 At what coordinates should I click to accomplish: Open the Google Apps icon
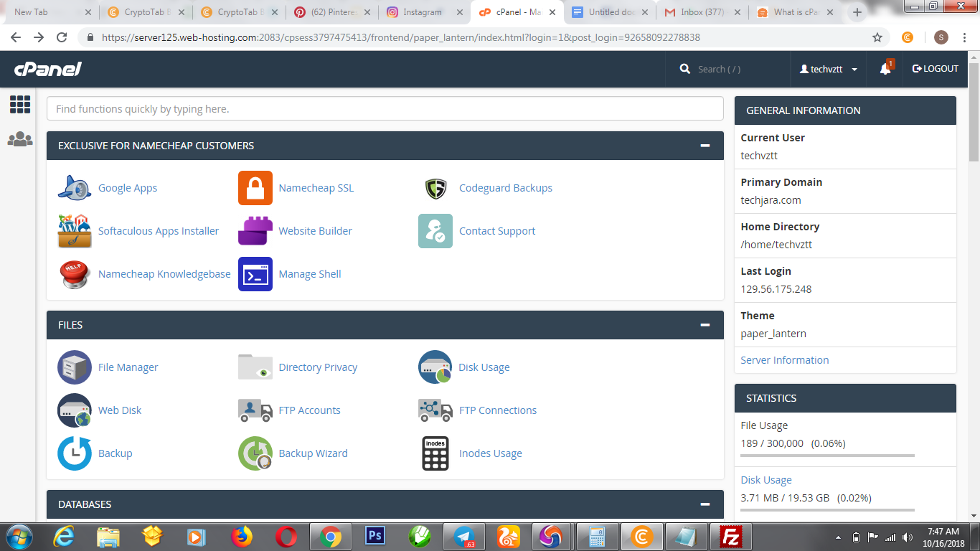point(75,188)
